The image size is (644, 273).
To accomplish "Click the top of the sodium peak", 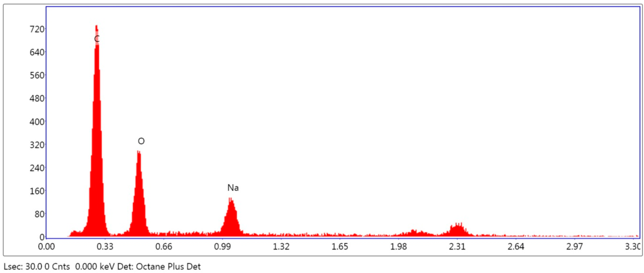I will coord(231,199).
